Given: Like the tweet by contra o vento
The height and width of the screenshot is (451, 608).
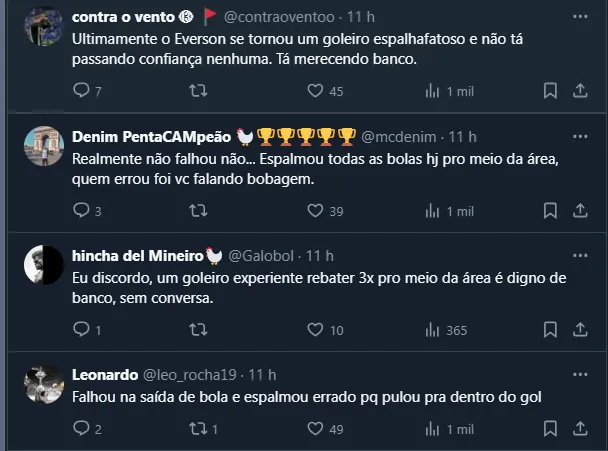Looking at the screenshot, I should point(315,91).
